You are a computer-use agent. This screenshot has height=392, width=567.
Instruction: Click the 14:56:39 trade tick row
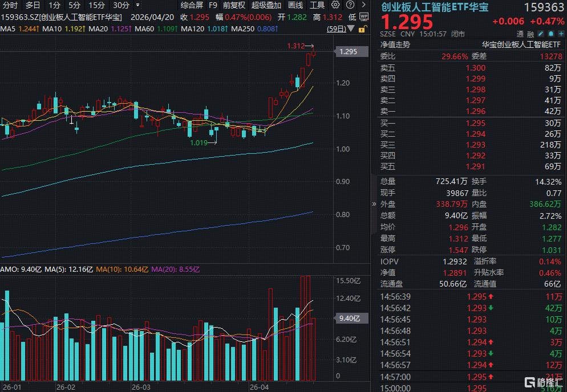click(x=471, y=297)
